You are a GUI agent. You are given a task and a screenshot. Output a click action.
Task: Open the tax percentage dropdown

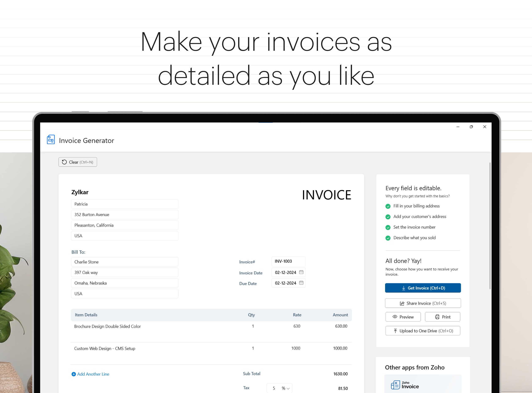point(287,388)
